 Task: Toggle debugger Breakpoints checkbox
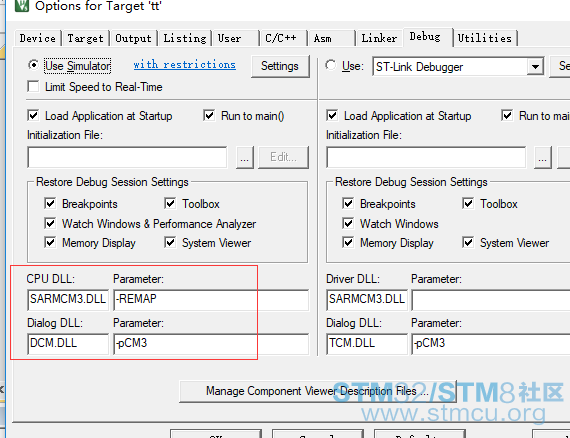pos(348,203)
